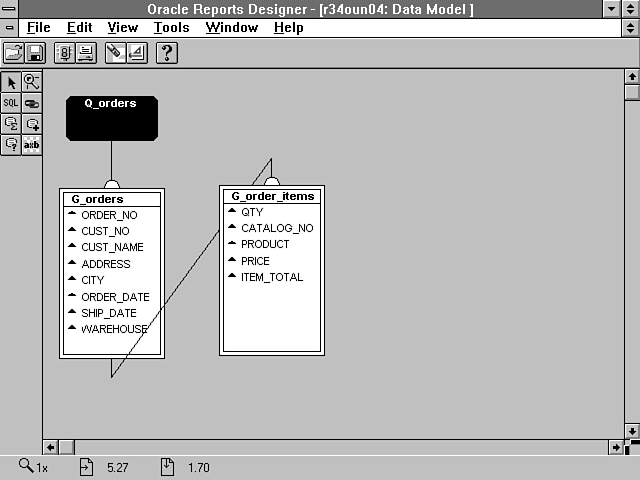The width and height of the screenshot is (640, 480).
Task: Click the Open file toolbar icon
Action: (x=14, y=53)
